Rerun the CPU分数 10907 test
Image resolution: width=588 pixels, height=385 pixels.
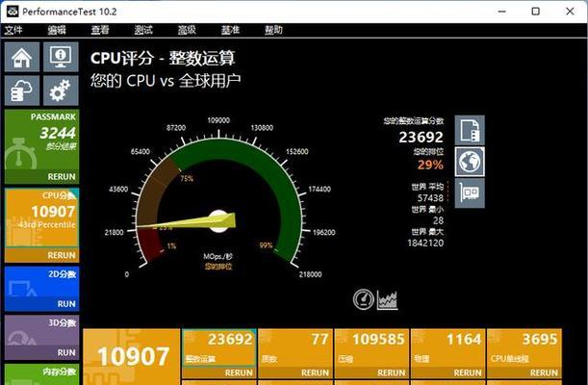coord(62,255)
